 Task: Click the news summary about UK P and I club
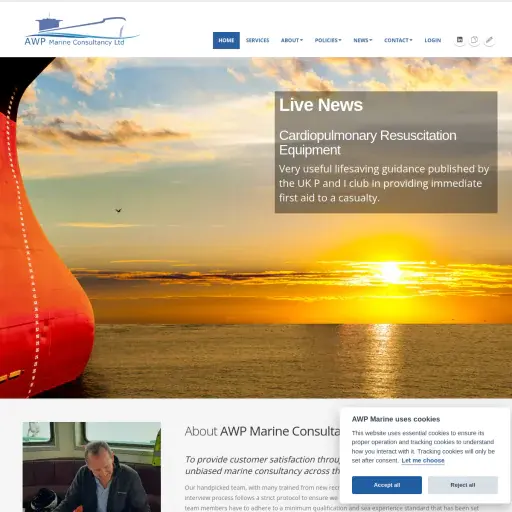(x=384, y=183)
